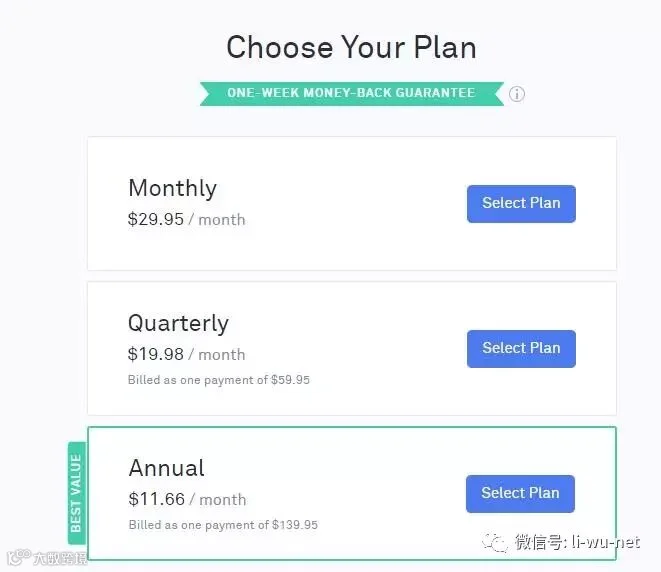Click Billed as one payment of $59.95
This screenshot has width=661, height=572.
219,380
